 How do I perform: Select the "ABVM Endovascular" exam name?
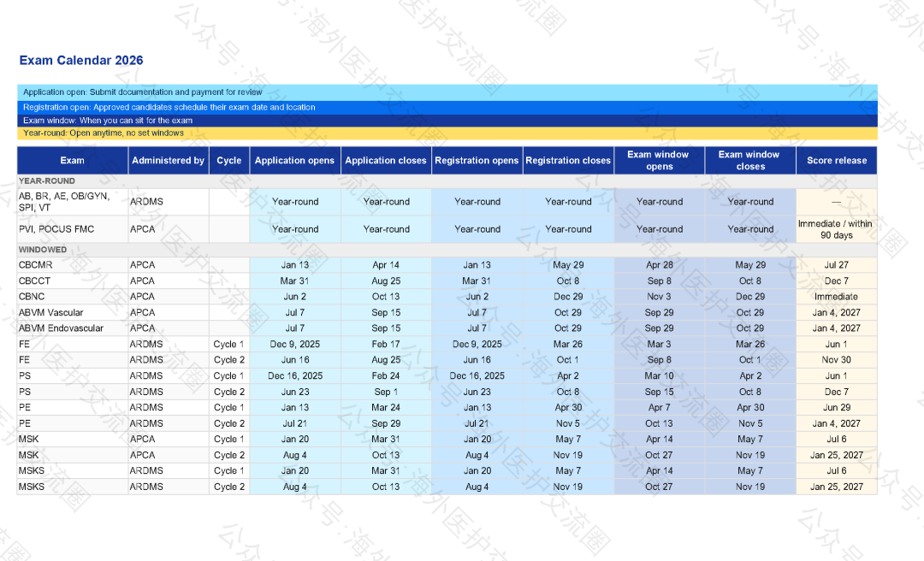click(61, 328)
